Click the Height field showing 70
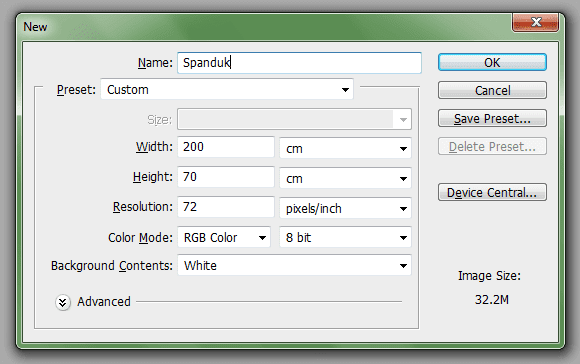Image resolution: width=580 pixels, height=364 pixels. pyautogui.click(x=226, y=177)
